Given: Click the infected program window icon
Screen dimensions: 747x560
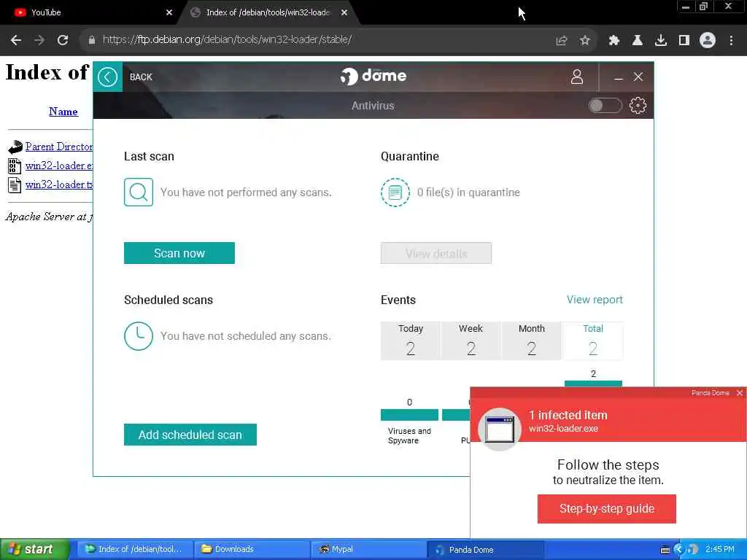Looking at the screenshot, I should click(x=499, y=429).
